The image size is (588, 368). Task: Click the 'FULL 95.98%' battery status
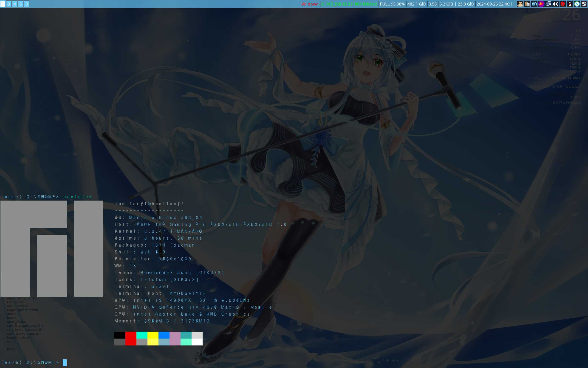point(392,4)
